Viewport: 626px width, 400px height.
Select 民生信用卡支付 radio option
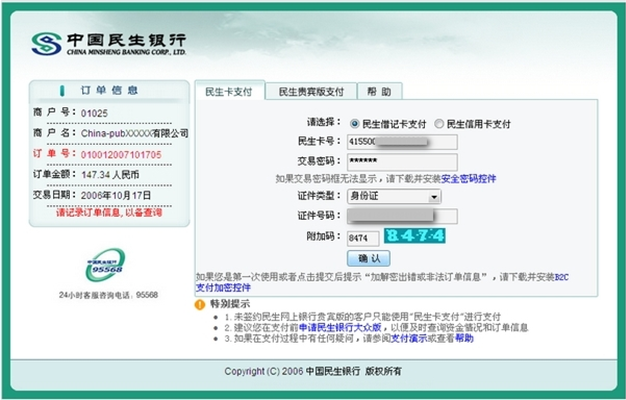pos(439,124)
